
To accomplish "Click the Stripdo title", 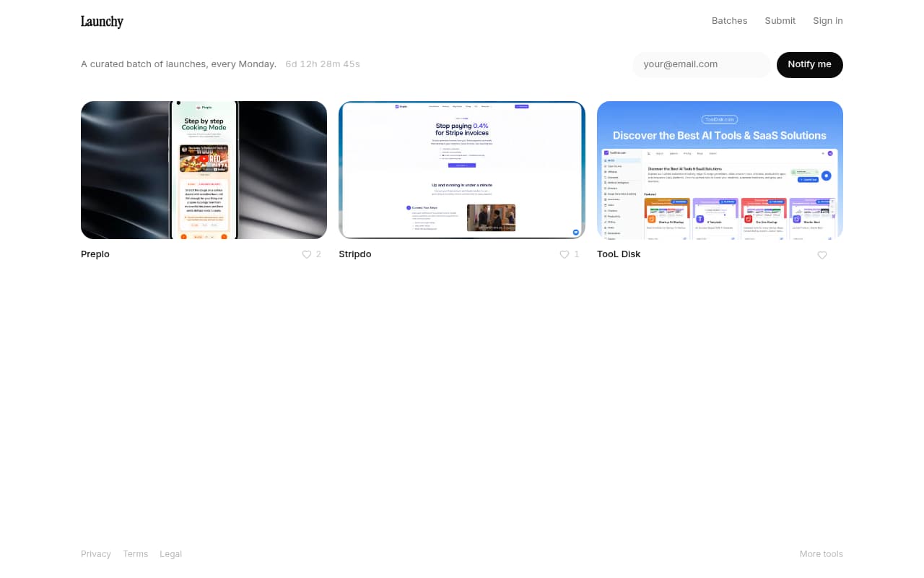I will click(354, 254).
